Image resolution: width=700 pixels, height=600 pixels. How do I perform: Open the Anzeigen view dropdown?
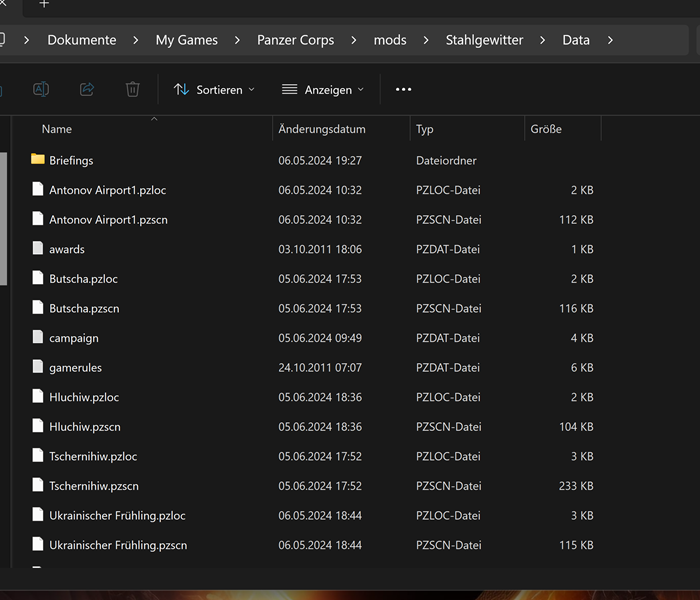[x=323, y=90]
